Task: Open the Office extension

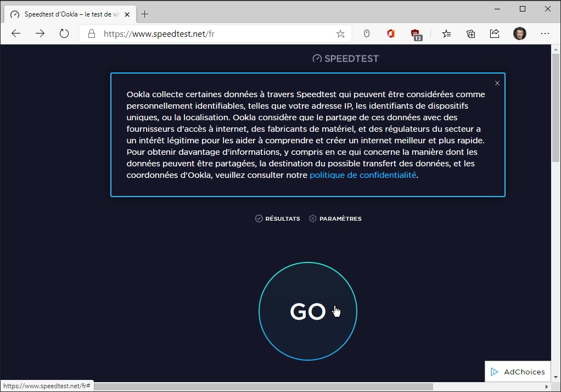Action: 390,33
